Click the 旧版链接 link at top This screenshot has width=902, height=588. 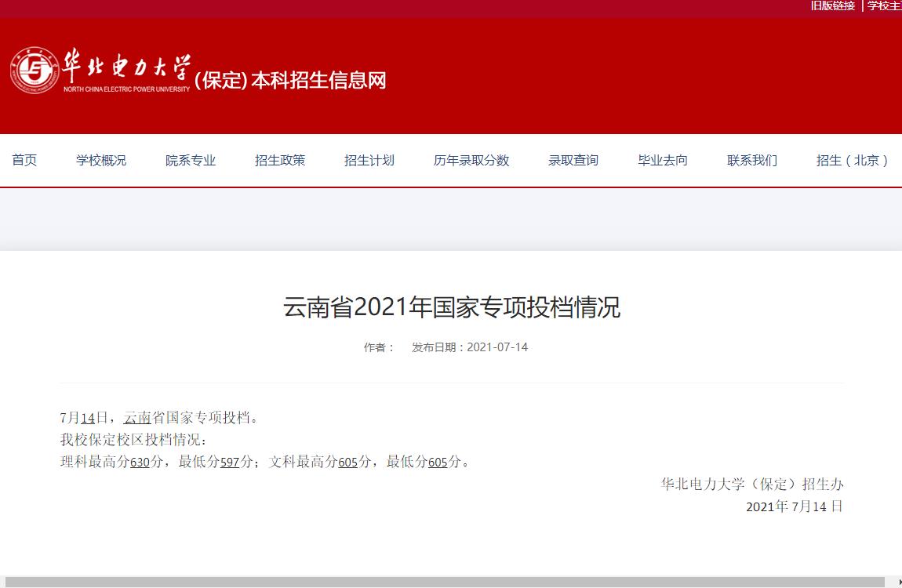833,5
